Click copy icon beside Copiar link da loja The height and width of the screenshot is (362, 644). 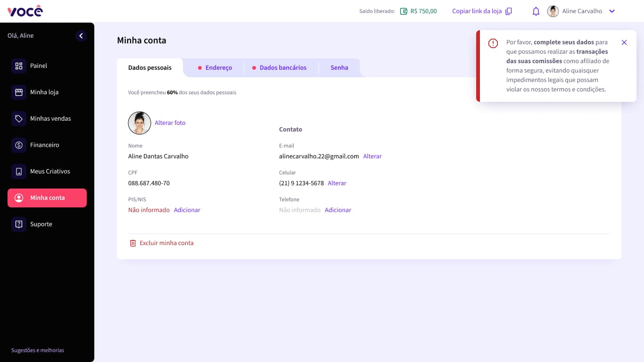pyautogui.click(x=509, y=11)
